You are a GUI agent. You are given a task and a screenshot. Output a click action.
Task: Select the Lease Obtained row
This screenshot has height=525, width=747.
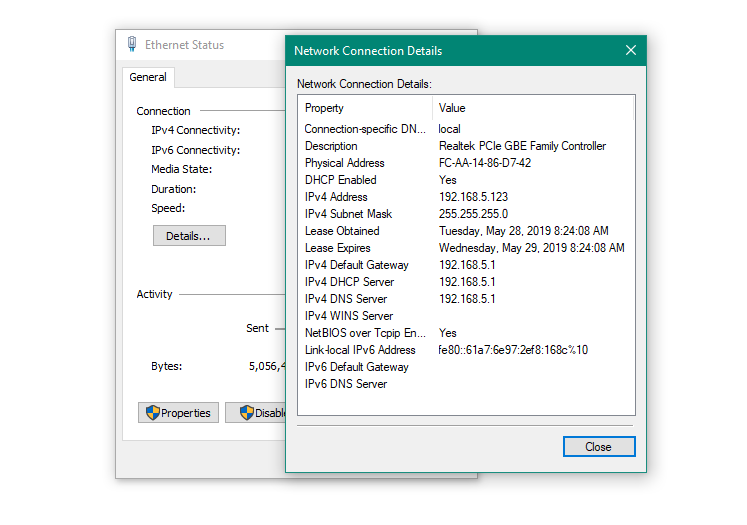(x=342, y=231)
